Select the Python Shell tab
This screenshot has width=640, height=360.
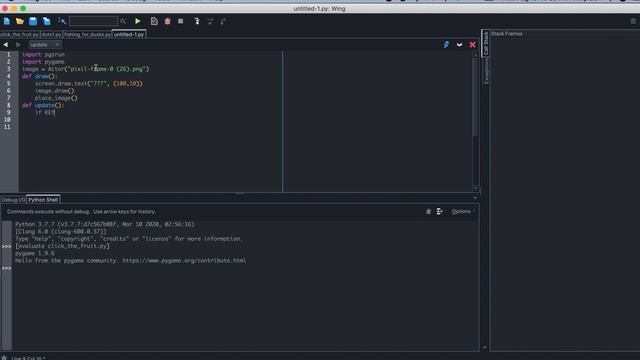pos(43,200)
